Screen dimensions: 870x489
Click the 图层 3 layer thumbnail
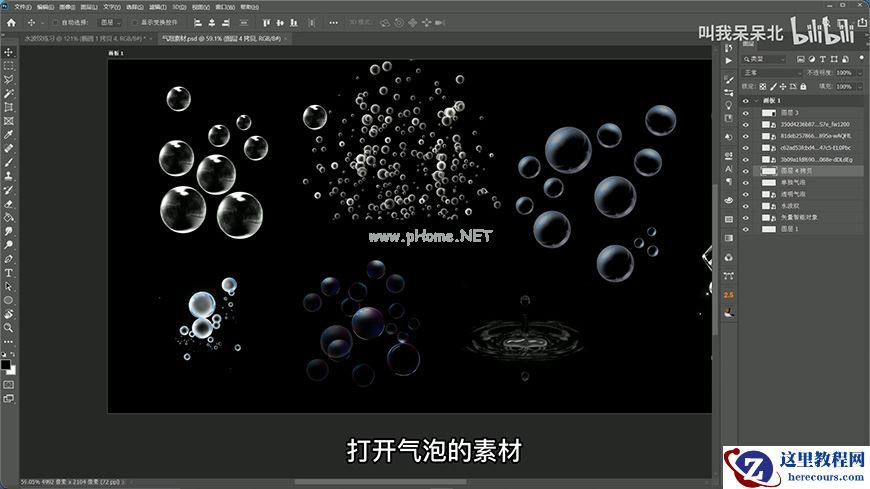(x=768, y=113)
